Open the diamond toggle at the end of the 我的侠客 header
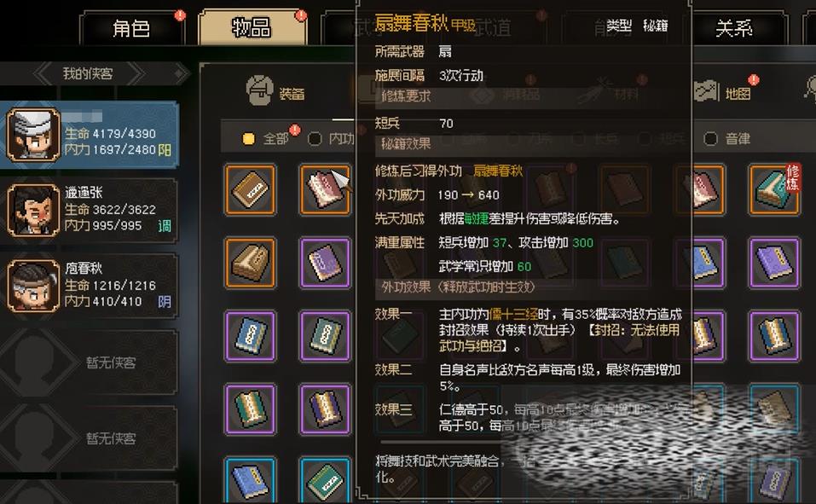 tap(180, 73)
